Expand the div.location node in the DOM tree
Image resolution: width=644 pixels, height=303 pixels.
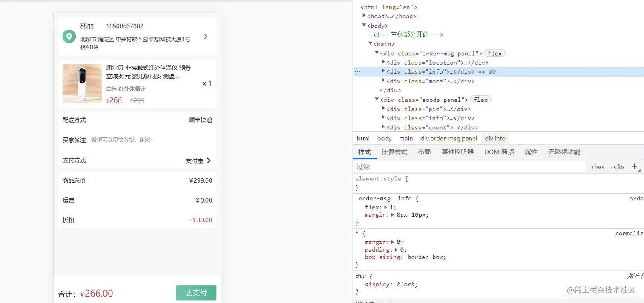pyautogui.click(x=384, y=62)
